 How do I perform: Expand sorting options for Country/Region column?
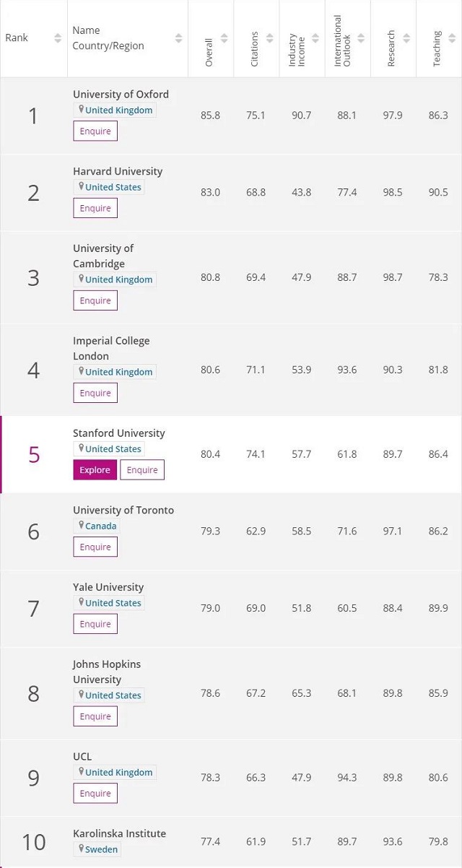click(179, 38)
